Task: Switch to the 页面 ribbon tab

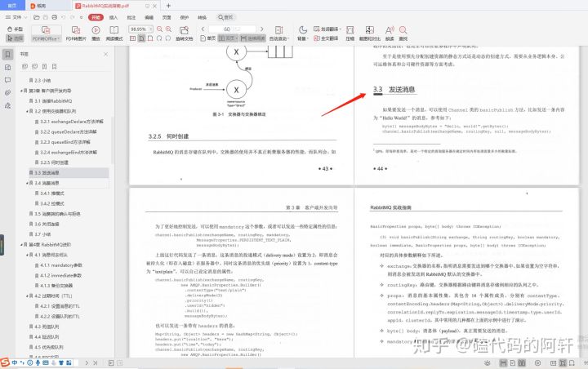Action: pos(167,17)
